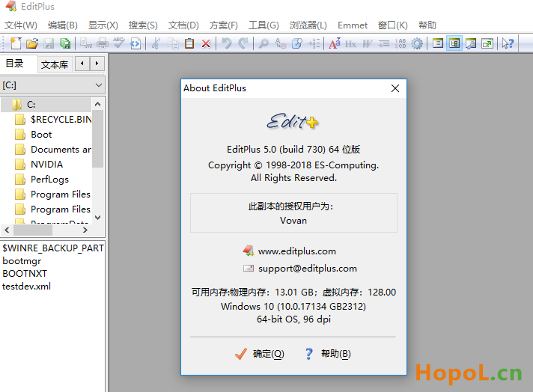Click the Print icon in toolbar

(103, 43)
